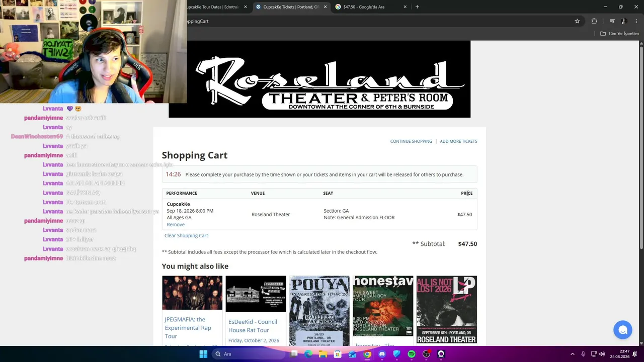Click the $47.50 subtotal amount

tap(467, 244)
